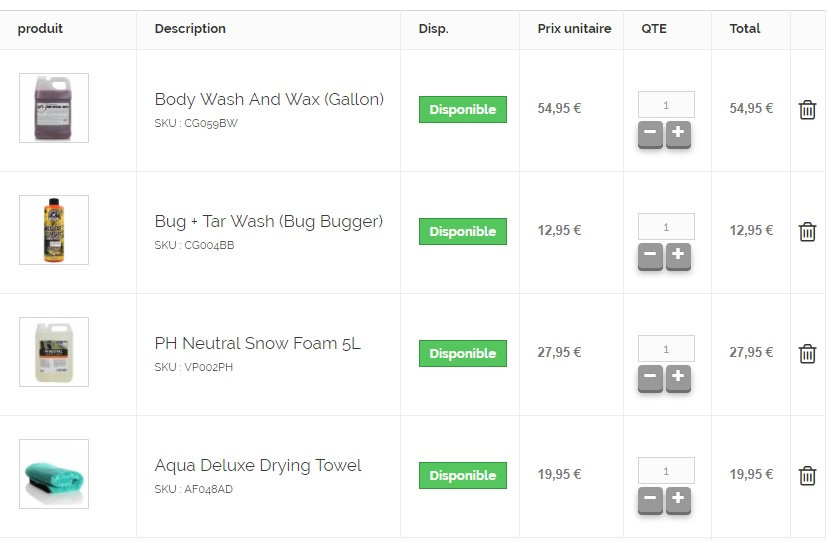Click Body Wash gallon product thumbnail
This screenshot has width=829, height=541.
point(54,108)
